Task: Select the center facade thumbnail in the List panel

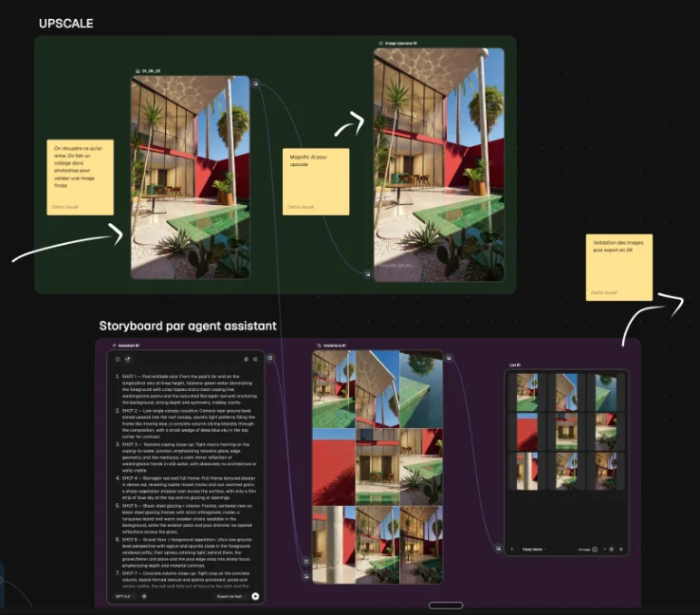Action: 566,432
